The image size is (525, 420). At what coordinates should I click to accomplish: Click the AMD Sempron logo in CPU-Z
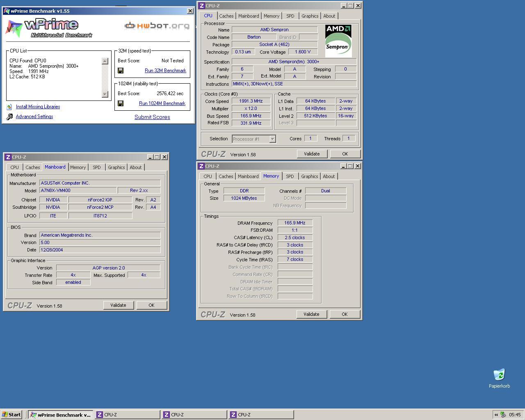[x=338, y=41]
